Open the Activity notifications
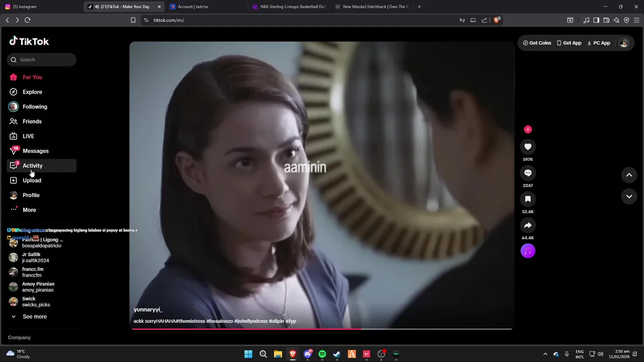The height and width of the screenshot is (362, 644). click(x=41, y=165)
